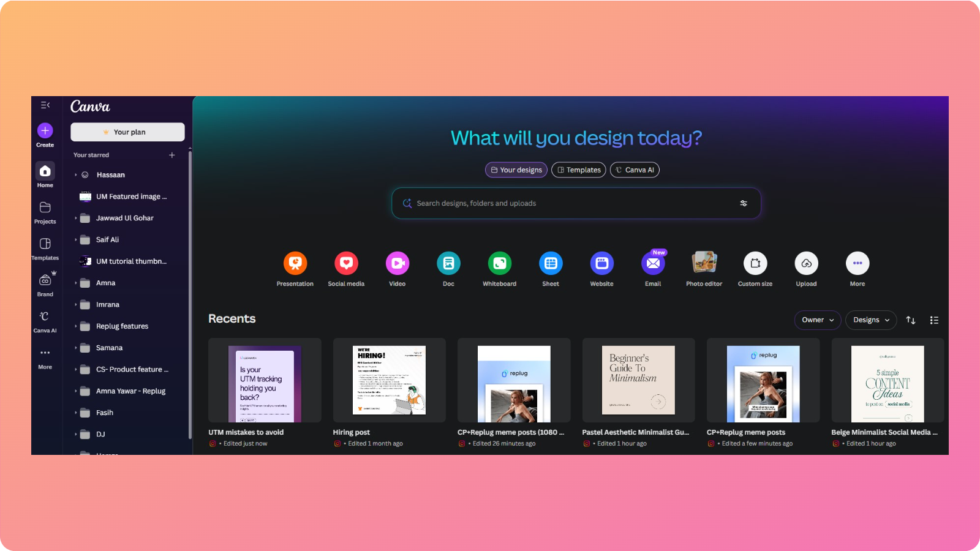The height and width of the screenshot is (551, 980).
Task: Select the Presentation design type icon
Action: 295,262
